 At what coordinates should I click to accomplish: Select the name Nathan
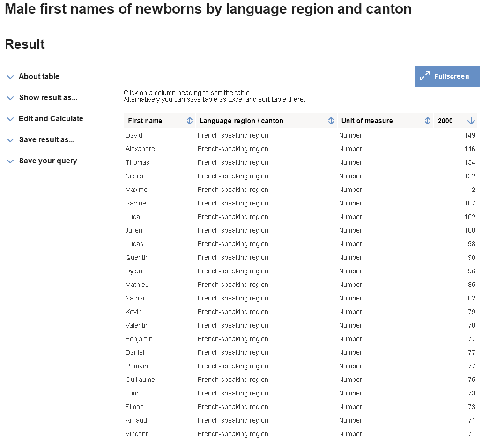click(136, 298)
